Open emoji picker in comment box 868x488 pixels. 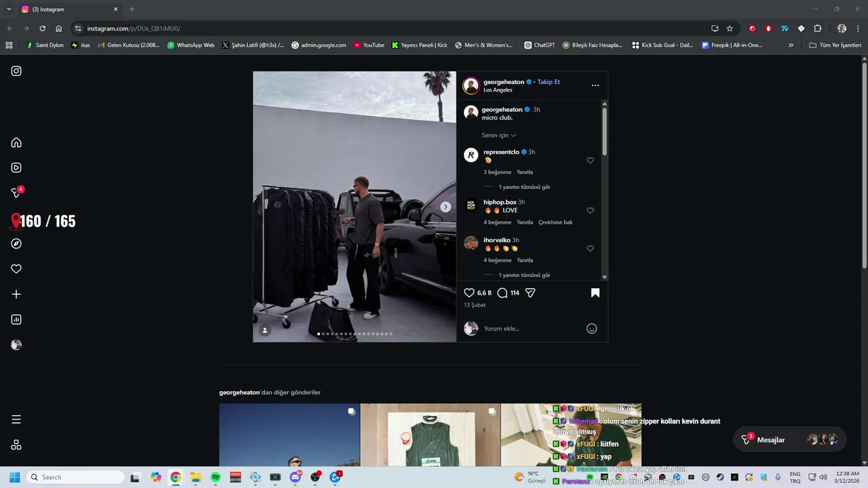coord(591,329)
